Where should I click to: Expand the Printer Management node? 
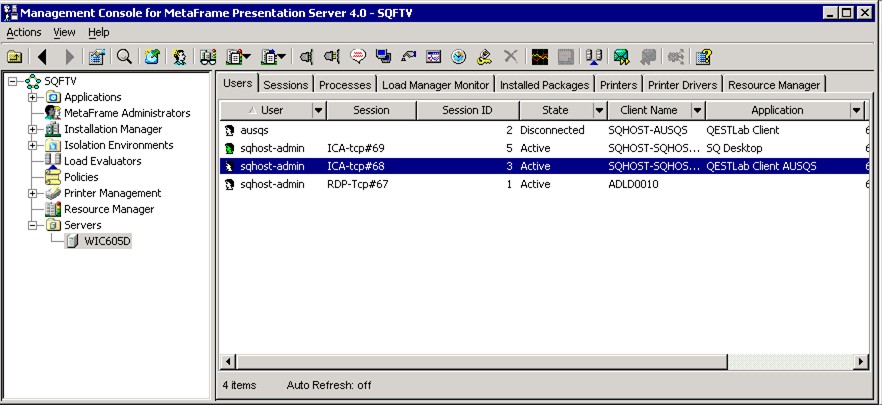pyautogui.click(x=33, y=193)
